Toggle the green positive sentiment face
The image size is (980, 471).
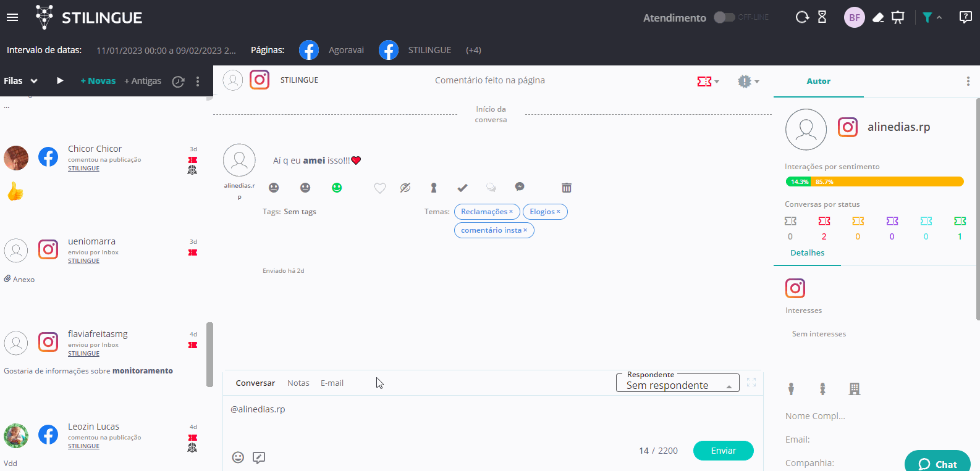pyautogui.click(x=337, y=188)
